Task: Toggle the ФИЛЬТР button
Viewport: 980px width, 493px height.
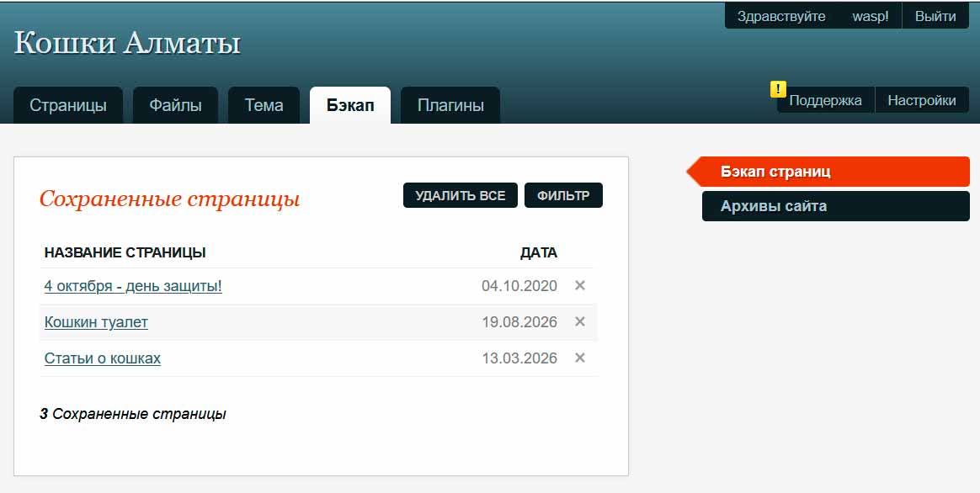Action: click(x=563, y=195)
